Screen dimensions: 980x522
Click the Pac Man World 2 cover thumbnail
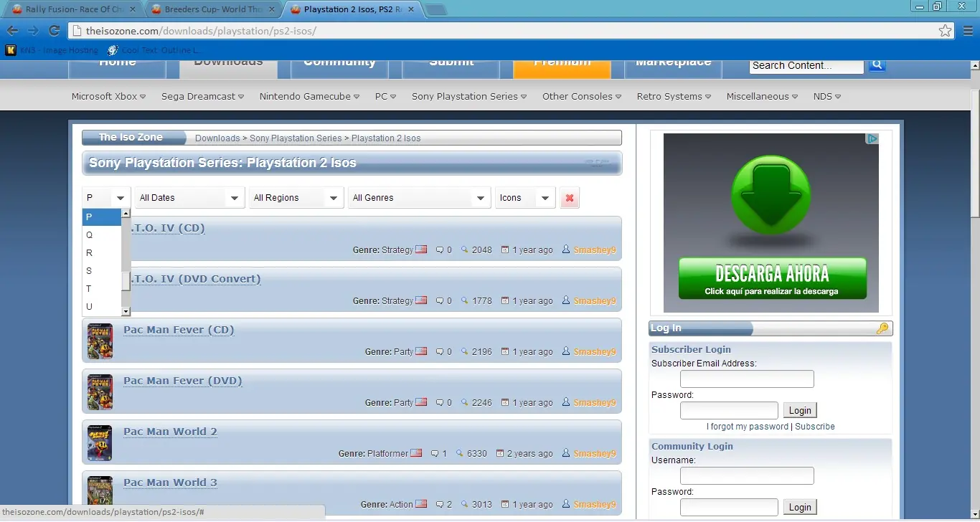click(100, 442)
